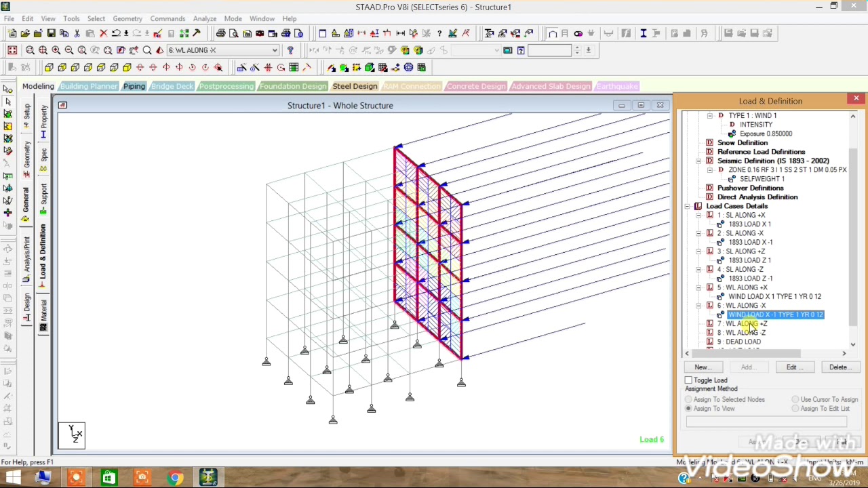Select the 9 : DEAD LOAD tree item
Image resolution: width=868 pixels, height=488 pixels.
(x=739, y=342)
